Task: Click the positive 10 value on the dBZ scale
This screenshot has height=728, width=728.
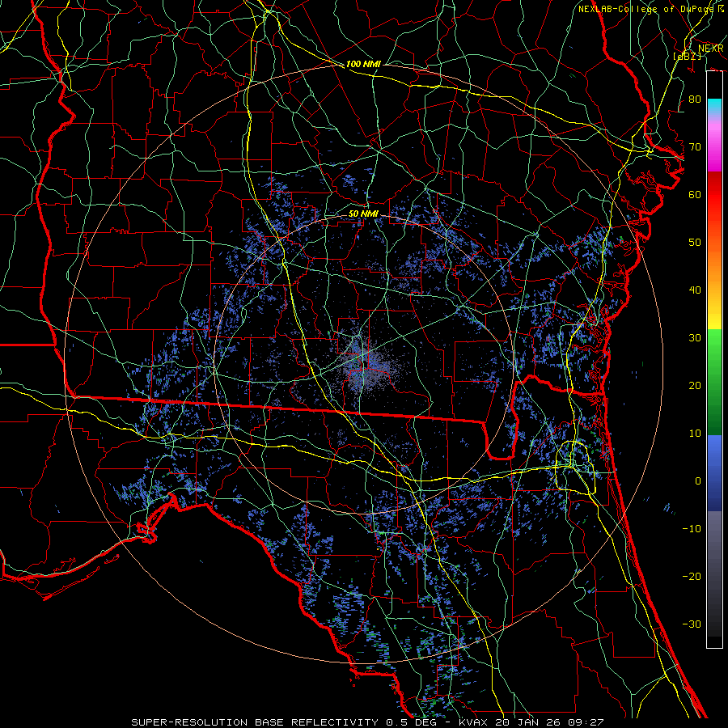Action: (x=695, y=434)
